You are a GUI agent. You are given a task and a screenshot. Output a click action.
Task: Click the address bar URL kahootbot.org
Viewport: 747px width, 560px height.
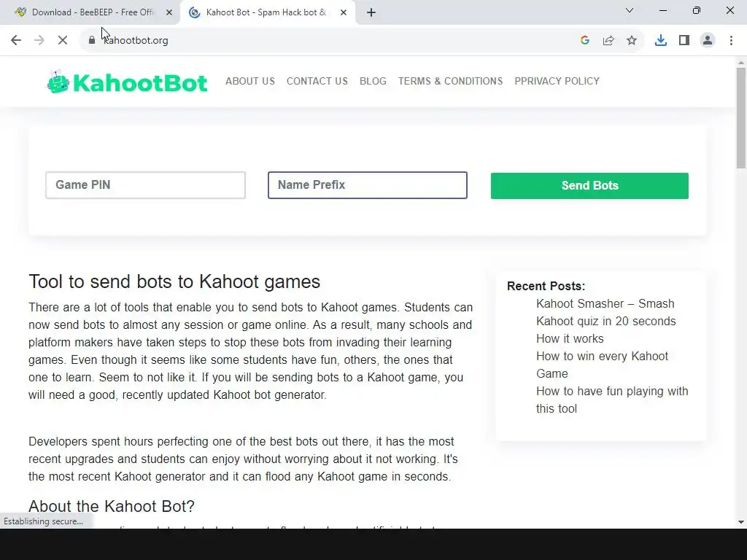click(136, 41)
